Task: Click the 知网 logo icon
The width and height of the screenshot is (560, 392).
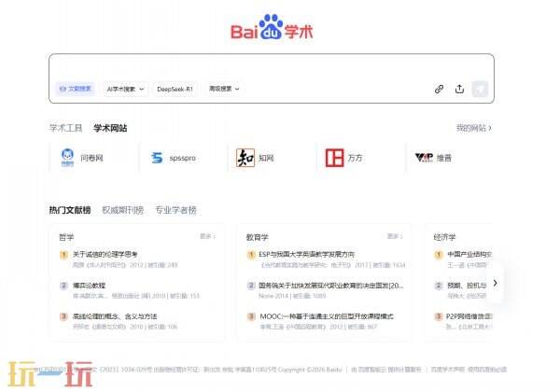Action: (245, 158)
